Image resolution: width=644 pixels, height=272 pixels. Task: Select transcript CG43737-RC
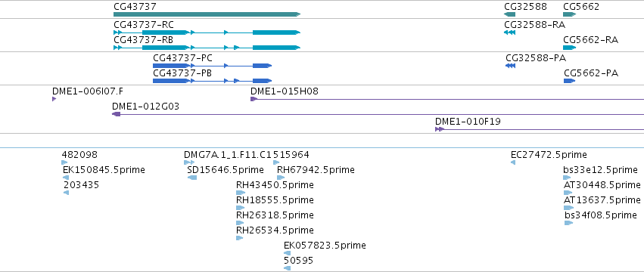click(207, 32)
